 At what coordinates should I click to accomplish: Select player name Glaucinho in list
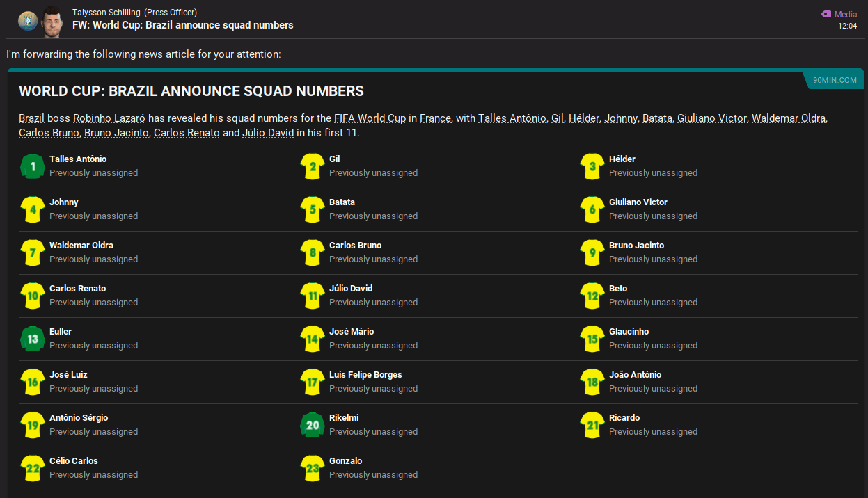pos(629,332)
